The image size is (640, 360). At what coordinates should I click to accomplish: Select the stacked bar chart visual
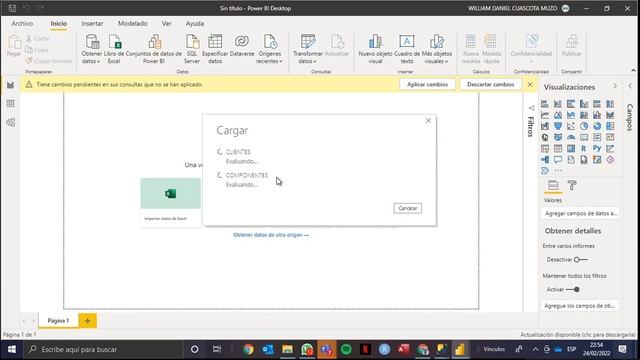pos(545,104)
